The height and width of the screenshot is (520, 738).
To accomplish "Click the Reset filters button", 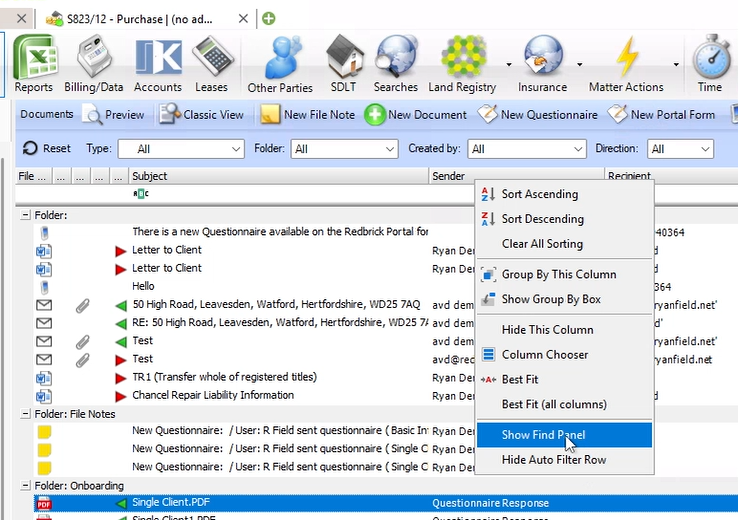I will [x=46, y=149].
